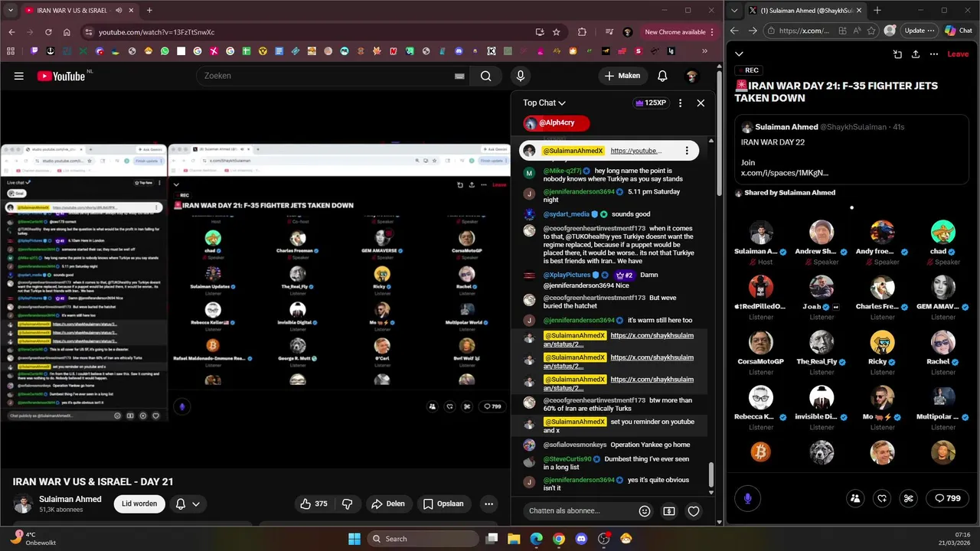
Task: Open a new tab in Chrome
Action: pyautogui.click(x=149, y=11)
